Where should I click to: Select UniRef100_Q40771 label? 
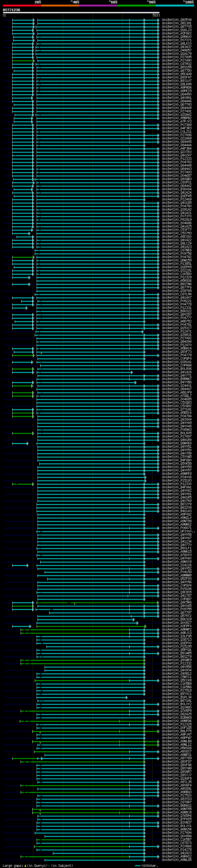click(x=177, y=376)
